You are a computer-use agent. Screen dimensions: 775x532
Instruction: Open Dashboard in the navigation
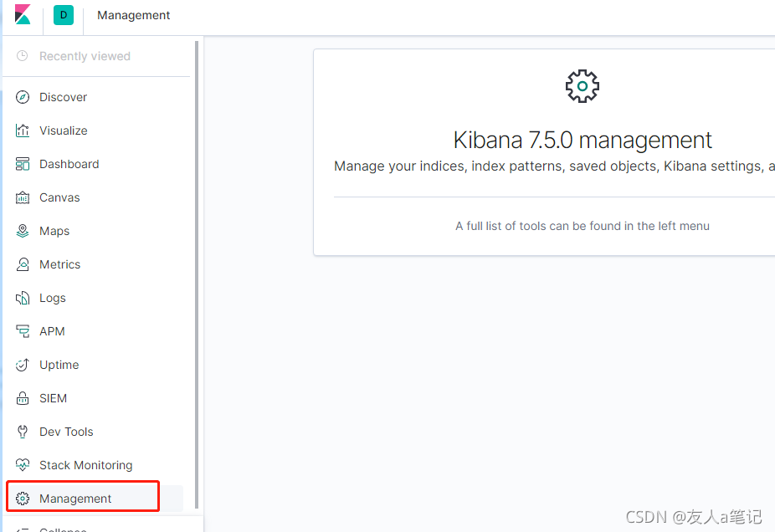(69, 164)
